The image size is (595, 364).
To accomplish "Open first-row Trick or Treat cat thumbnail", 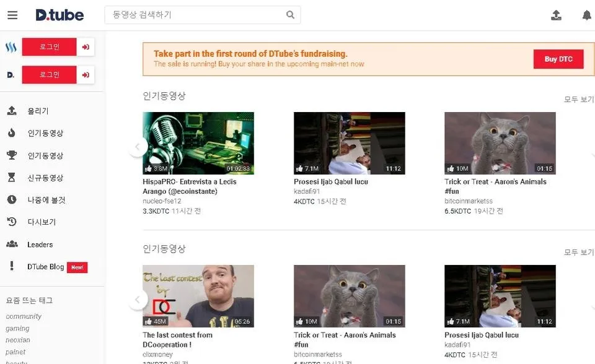I will (500, 143).
